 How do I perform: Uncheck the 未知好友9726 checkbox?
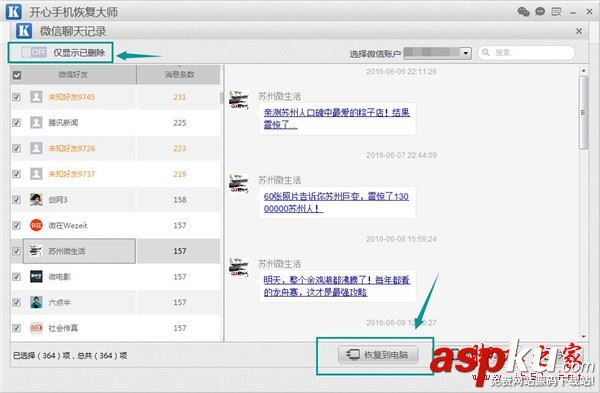coord(16,148)
